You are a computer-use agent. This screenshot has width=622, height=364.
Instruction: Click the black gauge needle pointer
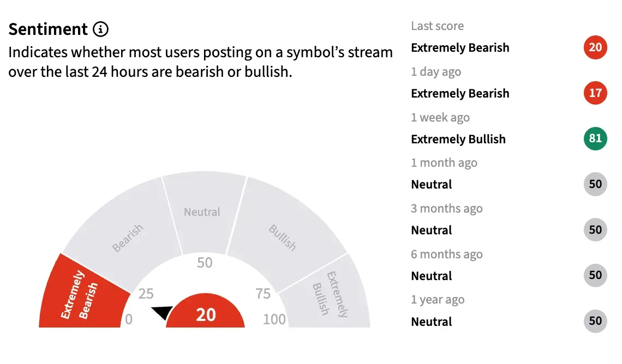pyautogui.click(x=163, y=313)
